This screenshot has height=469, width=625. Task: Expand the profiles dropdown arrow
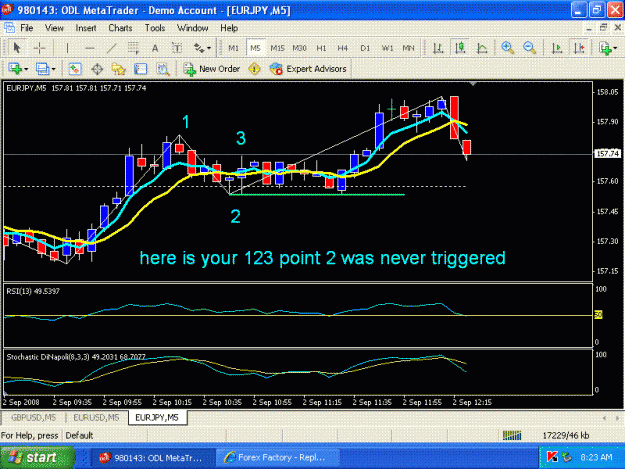[x=53, y=69]
